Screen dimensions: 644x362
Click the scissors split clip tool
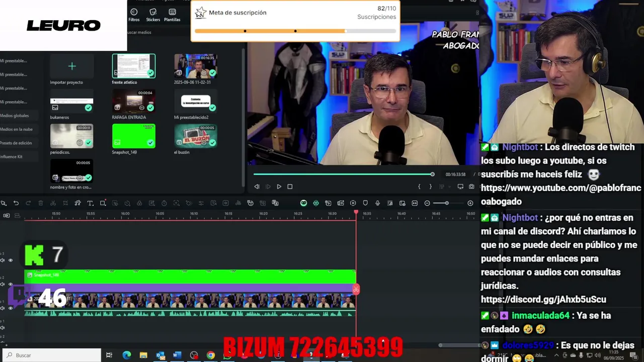(53, 203)
